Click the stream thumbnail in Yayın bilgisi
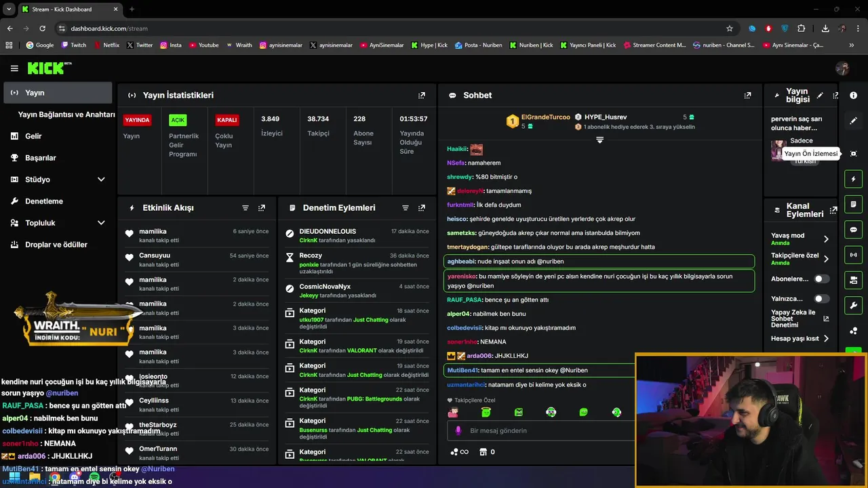This screenshot has height=488, width=868. (x=778, y=150)
